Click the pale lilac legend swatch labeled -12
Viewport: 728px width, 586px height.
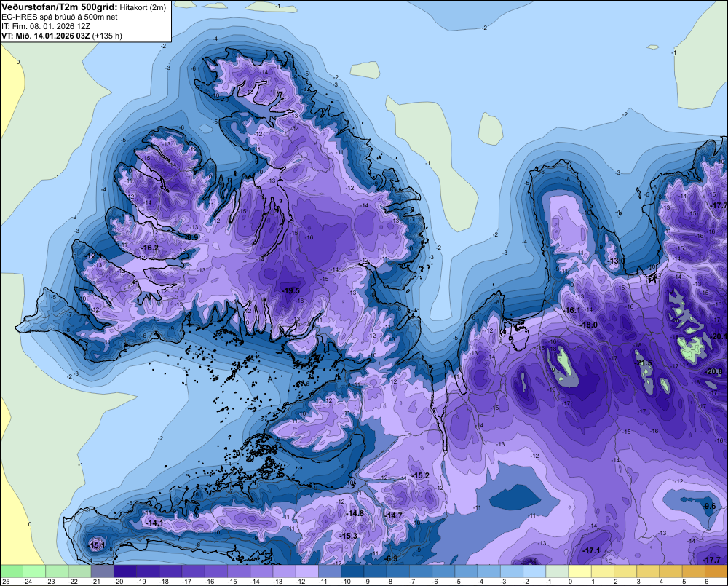click(x=307, y=571)
